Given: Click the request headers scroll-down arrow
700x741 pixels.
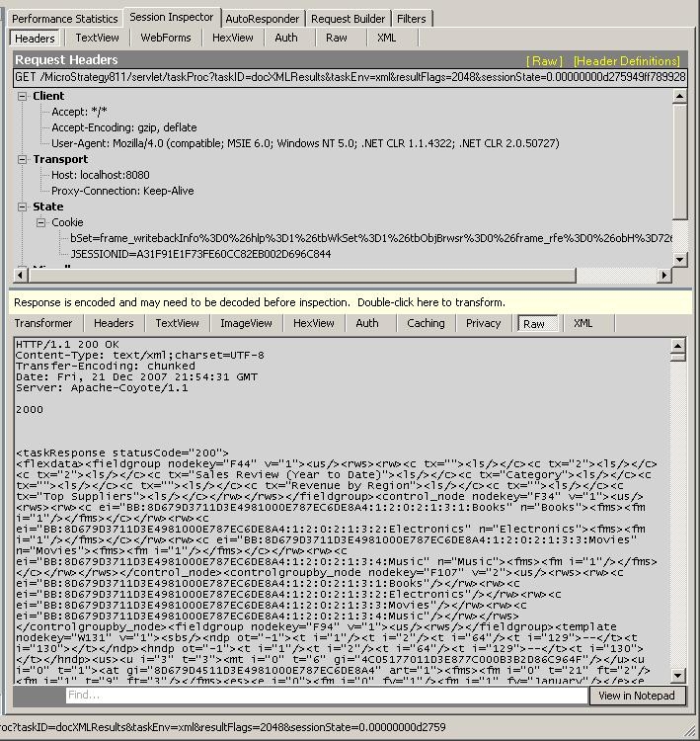Looking at the screenshot, I should (x=679, y=259).
